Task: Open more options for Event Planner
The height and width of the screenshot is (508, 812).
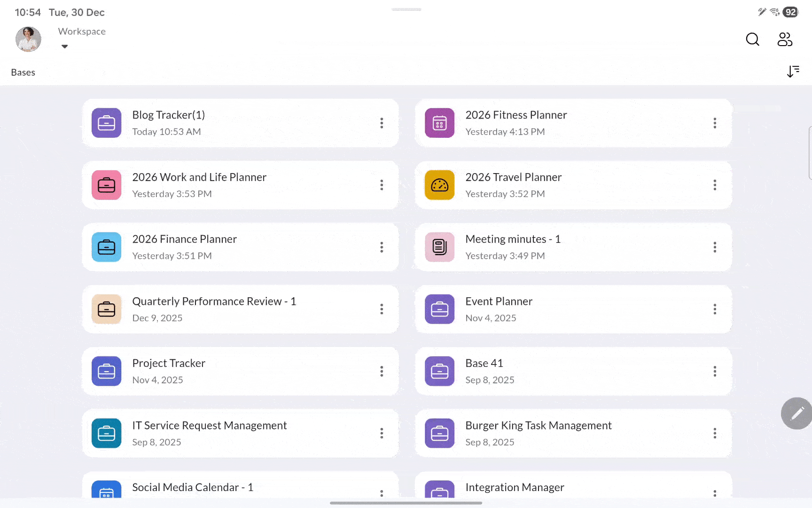Action: [715, 310]
